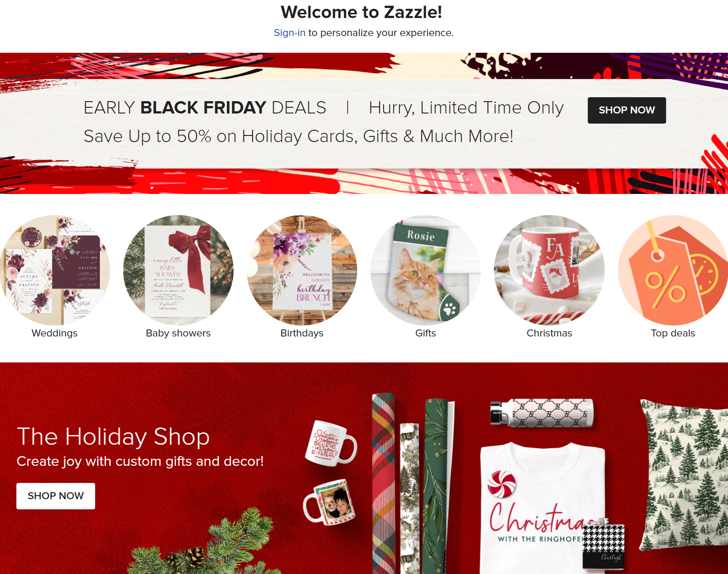The width and height of the screenshot is (728, 574).
Task: Select the Birthdays text label
Action: pos(302,333)
